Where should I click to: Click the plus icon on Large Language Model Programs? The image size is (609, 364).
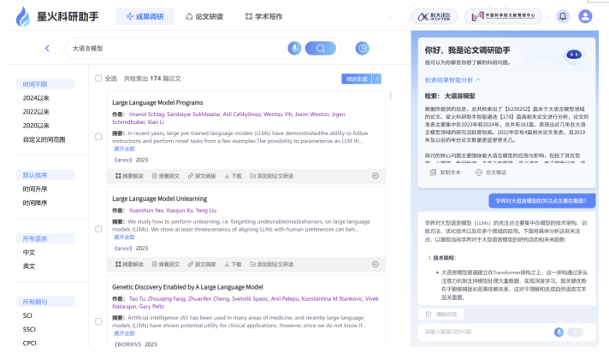click(375, 176)
